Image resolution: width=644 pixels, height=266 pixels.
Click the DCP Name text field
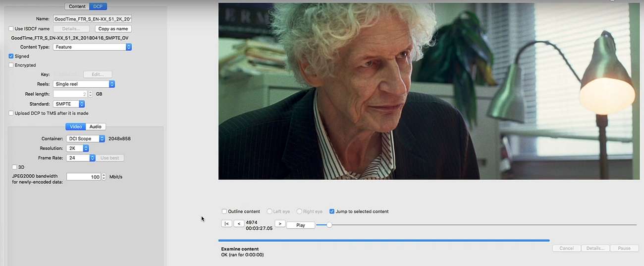[x=92, y=19]
